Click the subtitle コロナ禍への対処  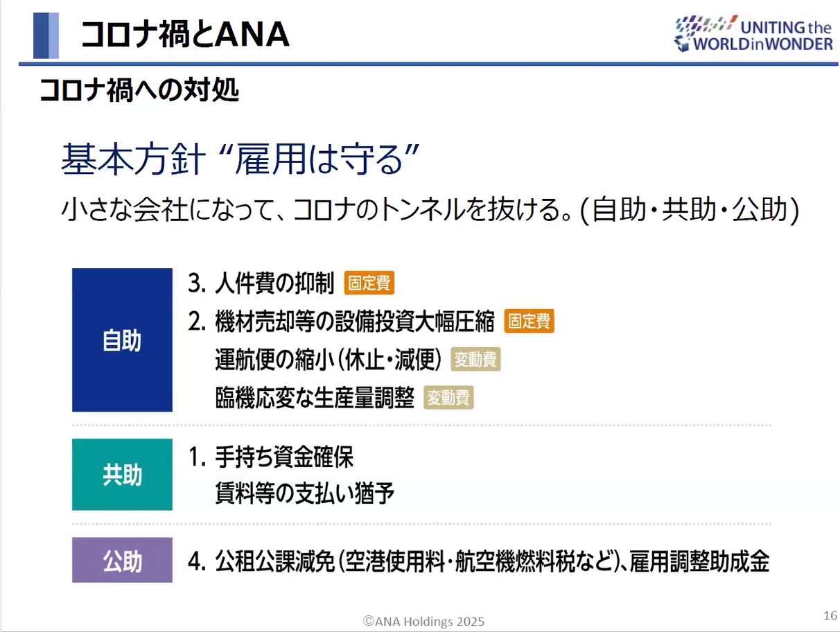[139, 90]
